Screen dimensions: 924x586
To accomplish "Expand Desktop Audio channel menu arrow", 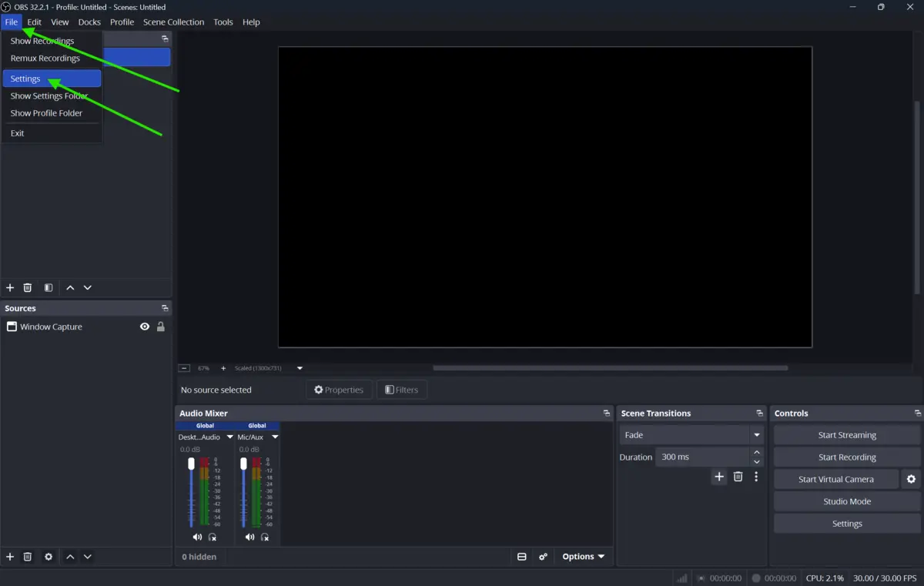I will pos(229,437).
